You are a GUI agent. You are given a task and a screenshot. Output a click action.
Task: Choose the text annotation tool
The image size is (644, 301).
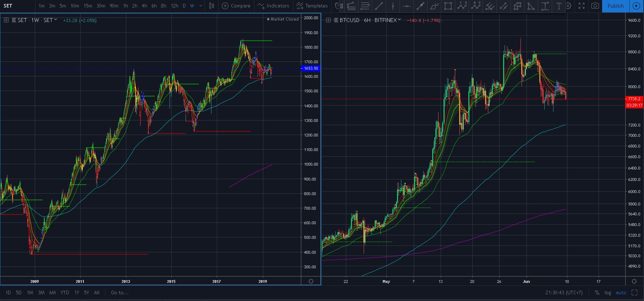(x=559, y=6)
